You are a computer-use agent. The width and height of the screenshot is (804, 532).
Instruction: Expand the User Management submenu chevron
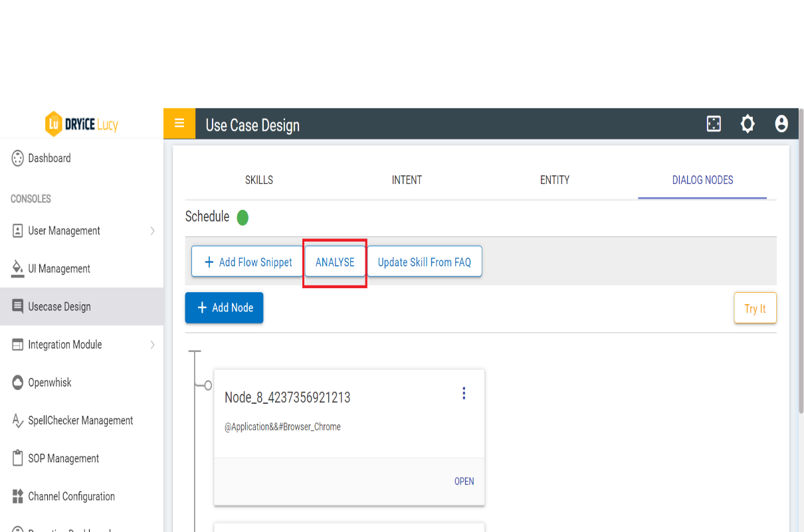coord(152,231)
